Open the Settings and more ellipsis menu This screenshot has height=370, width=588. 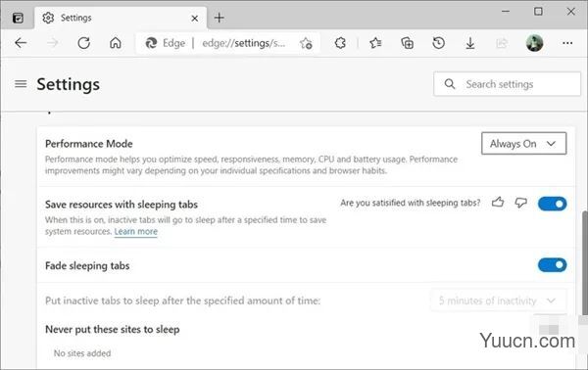point(567,43)
